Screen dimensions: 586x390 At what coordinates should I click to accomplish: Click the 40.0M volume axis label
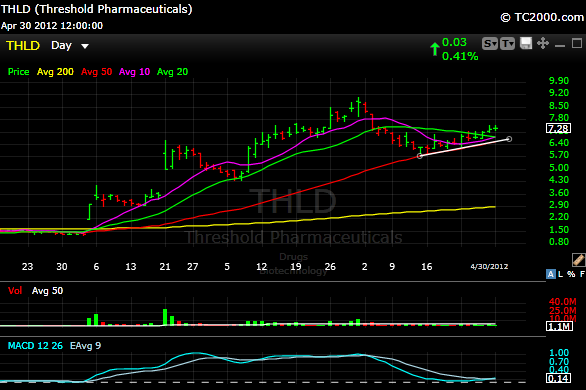coord(562,302)
